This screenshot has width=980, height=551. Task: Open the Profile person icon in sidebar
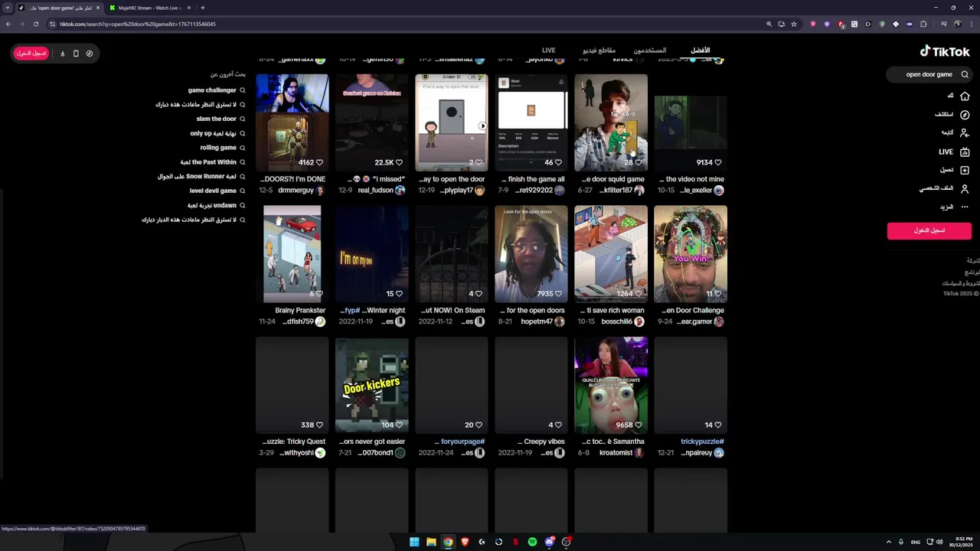coord(965,188)
